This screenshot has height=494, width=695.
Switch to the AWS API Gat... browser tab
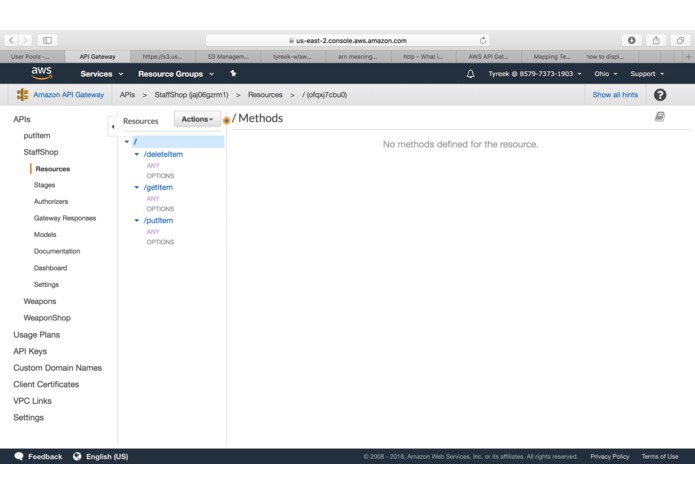(x=488, y=57)
